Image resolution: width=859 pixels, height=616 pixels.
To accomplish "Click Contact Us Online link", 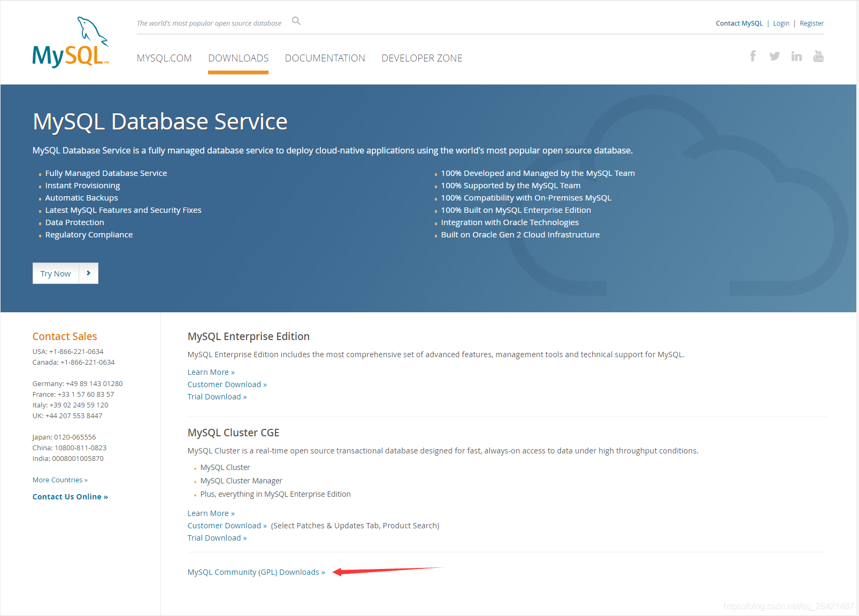I will click(70, 497).
